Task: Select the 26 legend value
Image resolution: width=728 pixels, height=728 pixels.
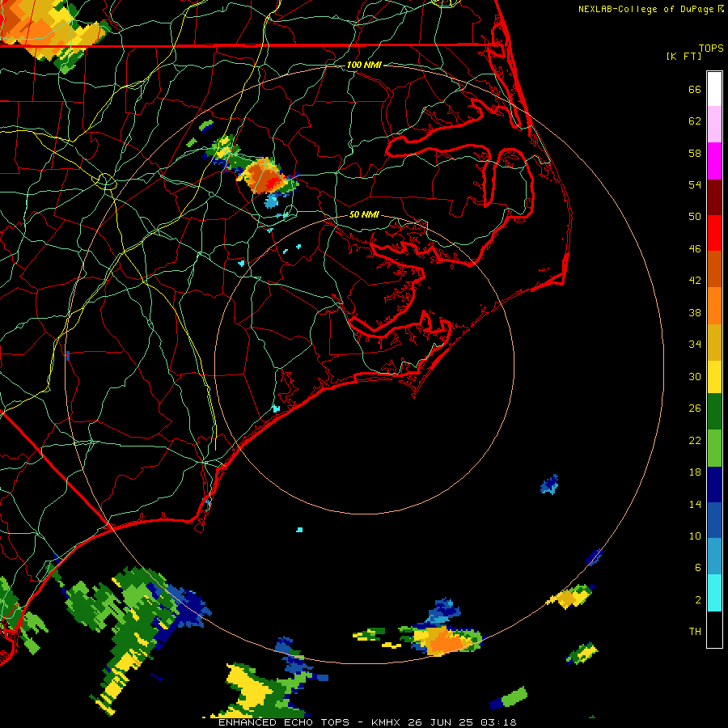Action: pos(695,408)
